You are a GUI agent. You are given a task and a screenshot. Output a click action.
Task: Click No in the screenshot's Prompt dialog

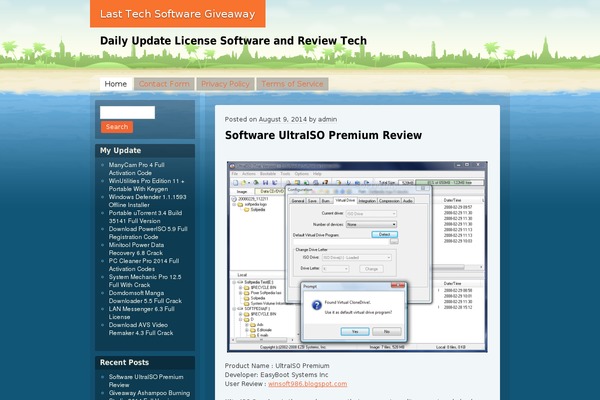coord(386,331)
